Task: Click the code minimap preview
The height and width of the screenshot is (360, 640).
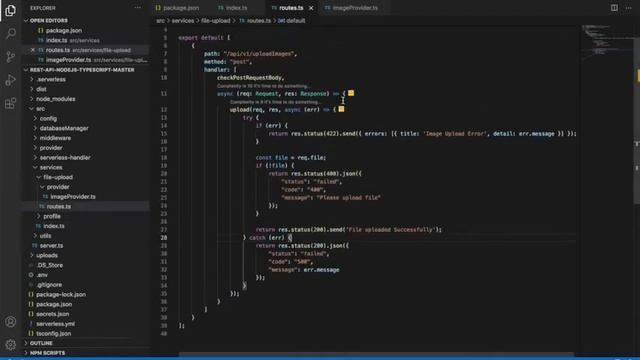Action: (x=607, y=41)
